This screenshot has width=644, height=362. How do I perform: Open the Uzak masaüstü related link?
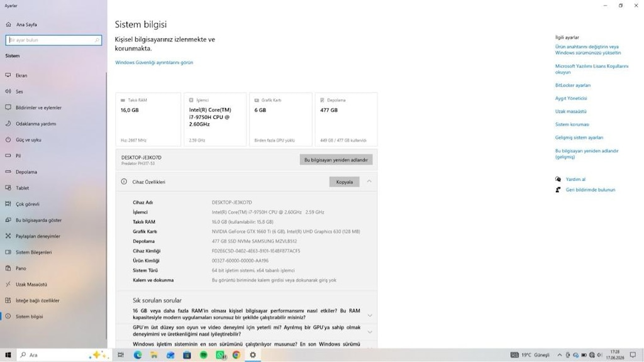[x=570, y=112]
